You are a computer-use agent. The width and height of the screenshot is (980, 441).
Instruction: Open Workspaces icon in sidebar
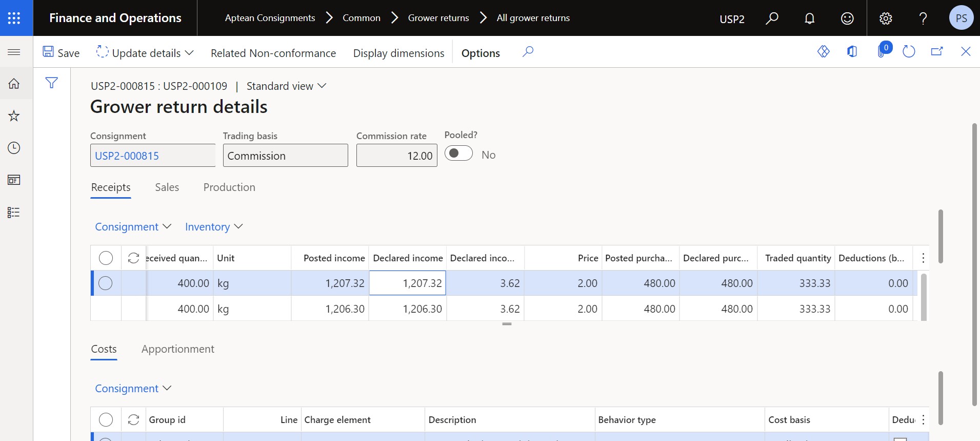(x=14, y=180)
